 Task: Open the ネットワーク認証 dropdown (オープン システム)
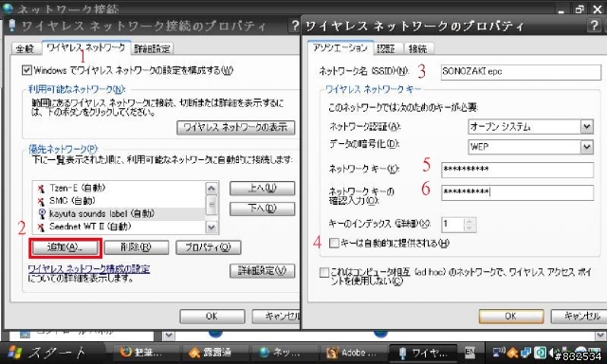click(587, 126)
